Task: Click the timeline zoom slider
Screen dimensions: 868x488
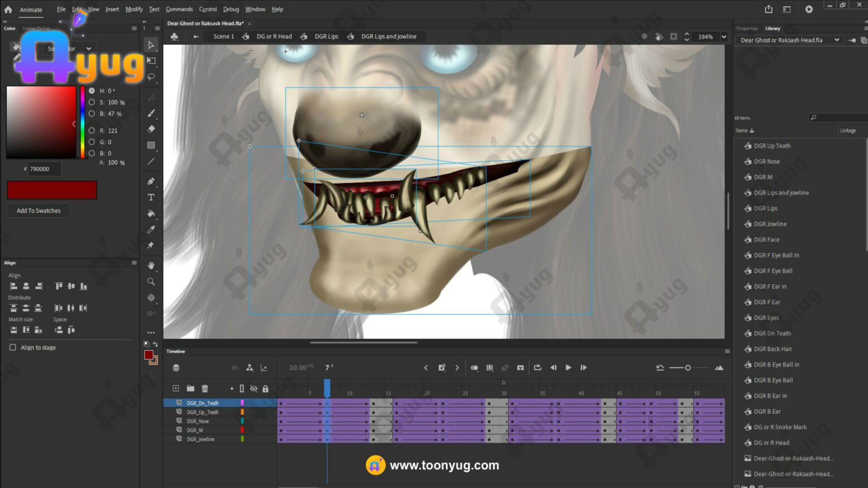Action: 688,368
